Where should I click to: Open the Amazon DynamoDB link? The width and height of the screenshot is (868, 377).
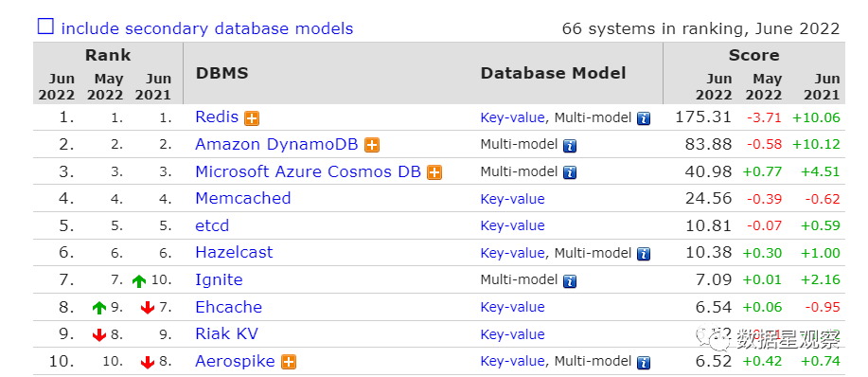pyautogui.click(x=276, y=144)
